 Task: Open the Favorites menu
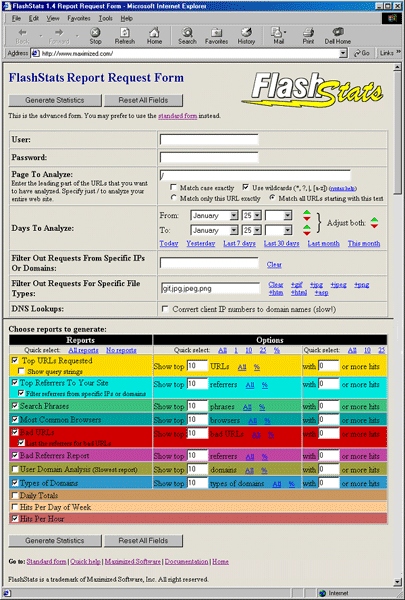point(79,18)
